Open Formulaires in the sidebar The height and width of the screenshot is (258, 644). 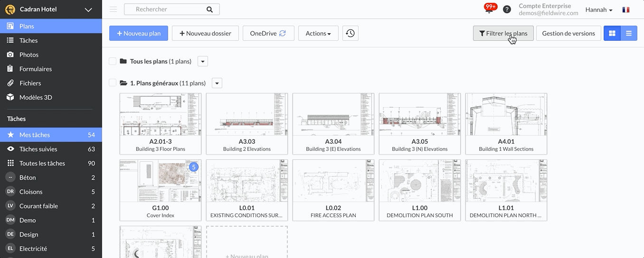click(x=36, y=69)
